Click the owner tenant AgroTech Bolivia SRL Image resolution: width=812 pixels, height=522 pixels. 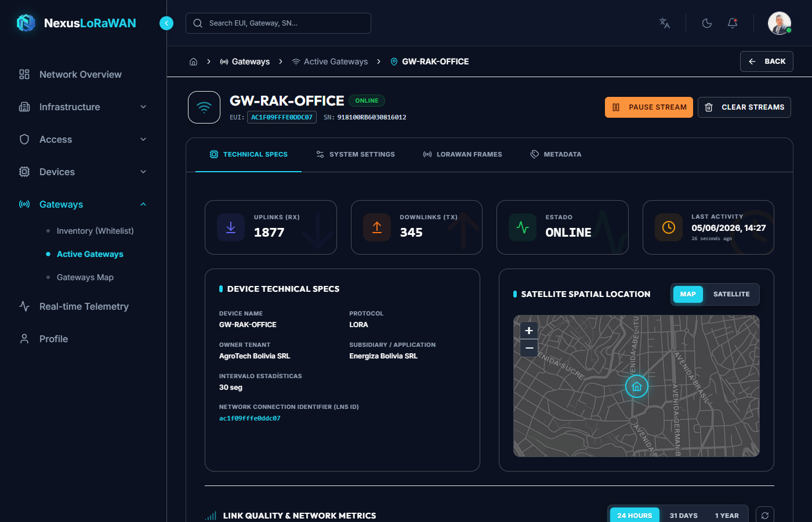tap(255, 356)
